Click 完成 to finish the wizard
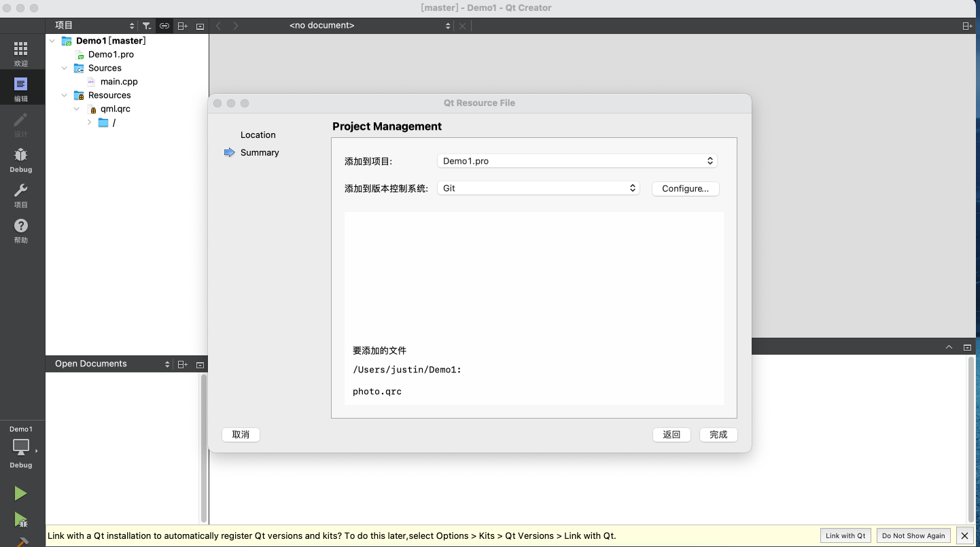980x547 pixels. click(718, 435)
